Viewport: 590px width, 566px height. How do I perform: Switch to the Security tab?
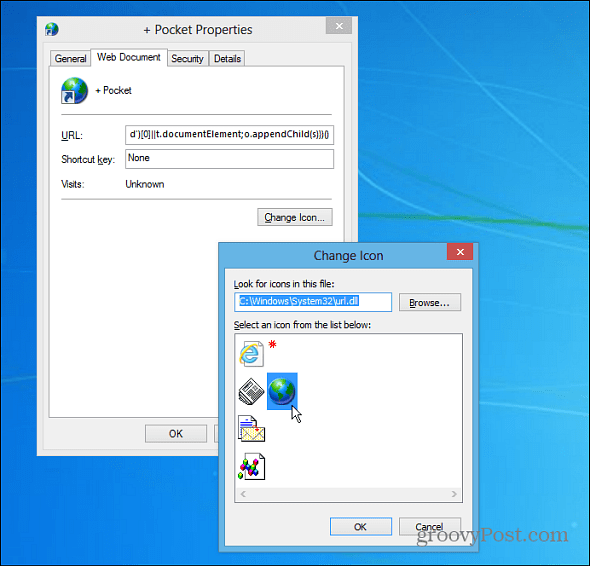[187, 58]
